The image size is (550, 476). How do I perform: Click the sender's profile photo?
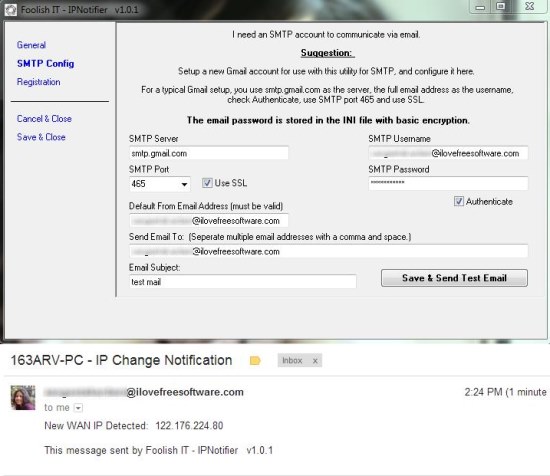(23, 397)
